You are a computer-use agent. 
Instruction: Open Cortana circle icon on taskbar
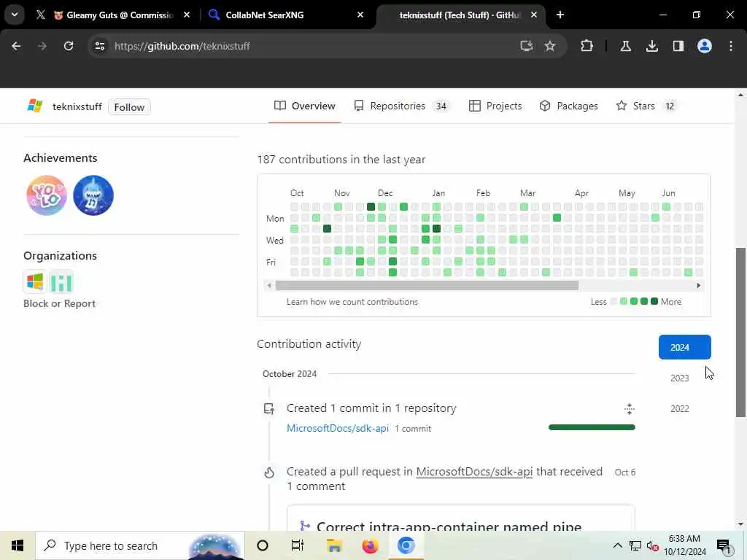point(263,545)
